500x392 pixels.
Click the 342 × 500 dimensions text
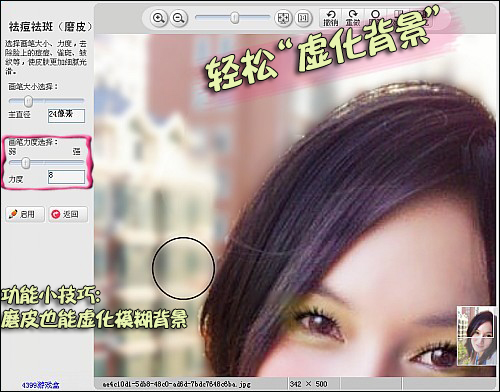click(x=308, y=384)
